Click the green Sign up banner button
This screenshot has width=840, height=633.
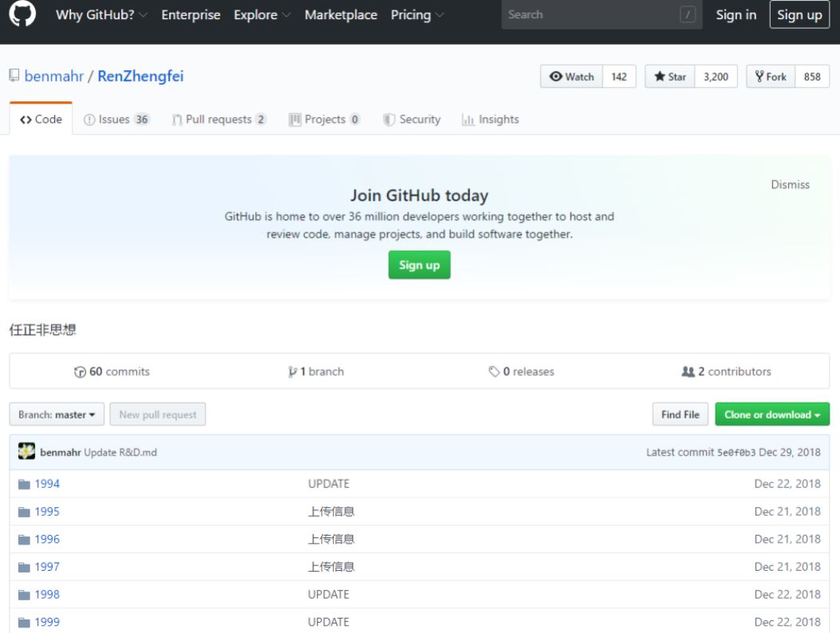[x=419, y=265]
